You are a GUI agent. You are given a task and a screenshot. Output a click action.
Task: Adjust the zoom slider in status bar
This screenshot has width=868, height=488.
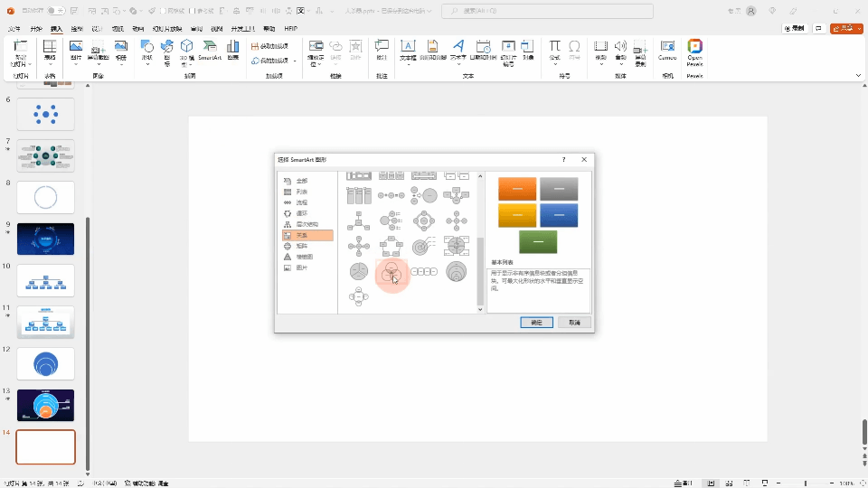click(806, 483)
